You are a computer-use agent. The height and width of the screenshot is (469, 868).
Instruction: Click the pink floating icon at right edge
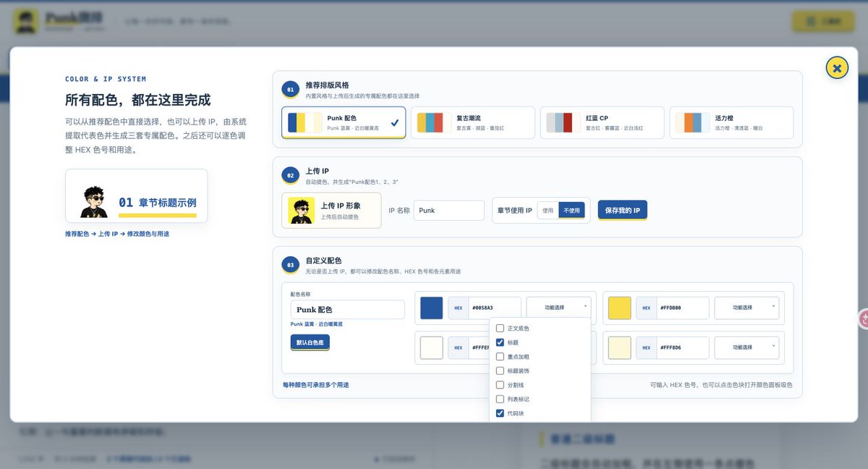[864, 318]
